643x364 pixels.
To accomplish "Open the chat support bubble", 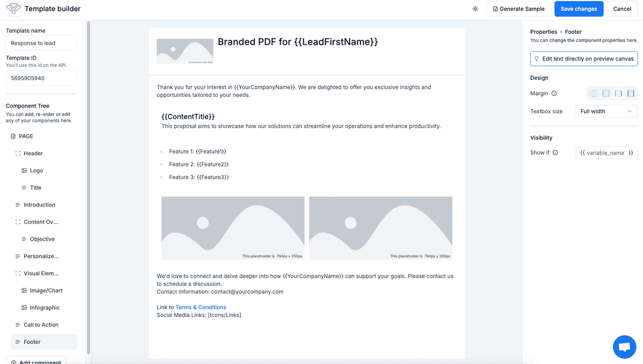I will click(624, 347).
